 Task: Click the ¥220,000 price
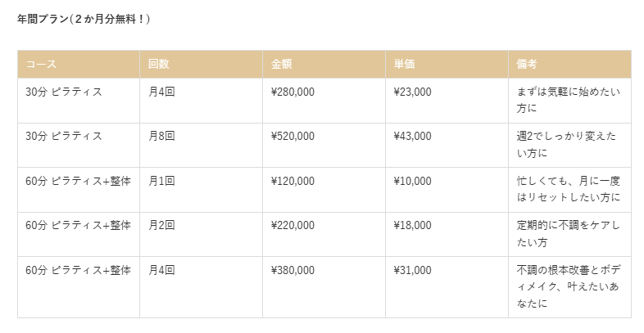coord(293,226)
